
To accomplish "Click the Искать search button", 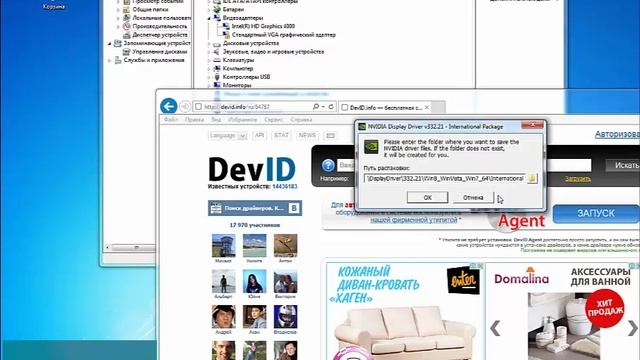I will point(622,165).
